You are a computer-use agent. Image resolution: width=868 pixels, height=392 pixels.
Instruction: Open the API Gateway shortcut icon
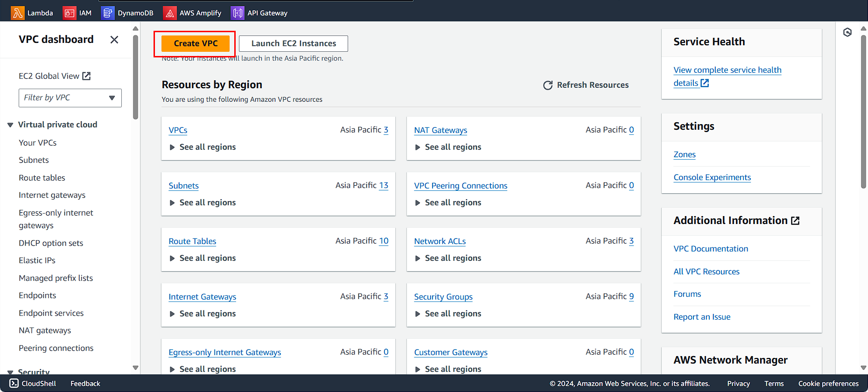(238, 13)
